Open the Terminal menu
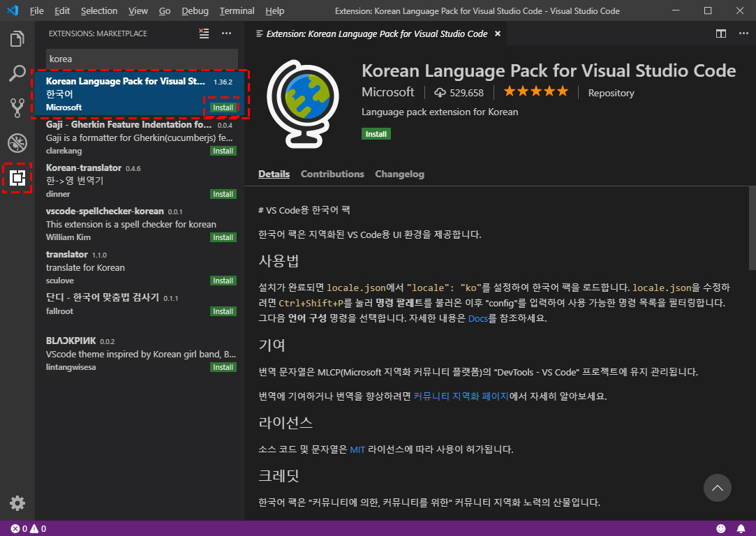Viewport: 756px width, 536px height. [x=237, y=10]
